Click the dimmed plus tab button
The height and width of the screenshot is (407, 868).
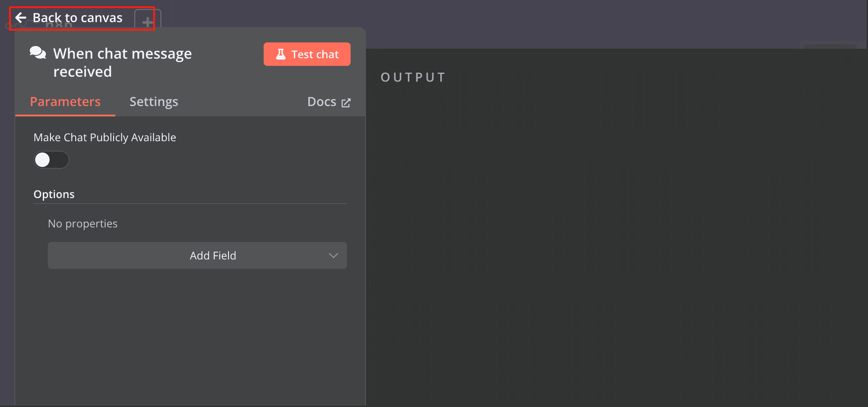(147, 21)
